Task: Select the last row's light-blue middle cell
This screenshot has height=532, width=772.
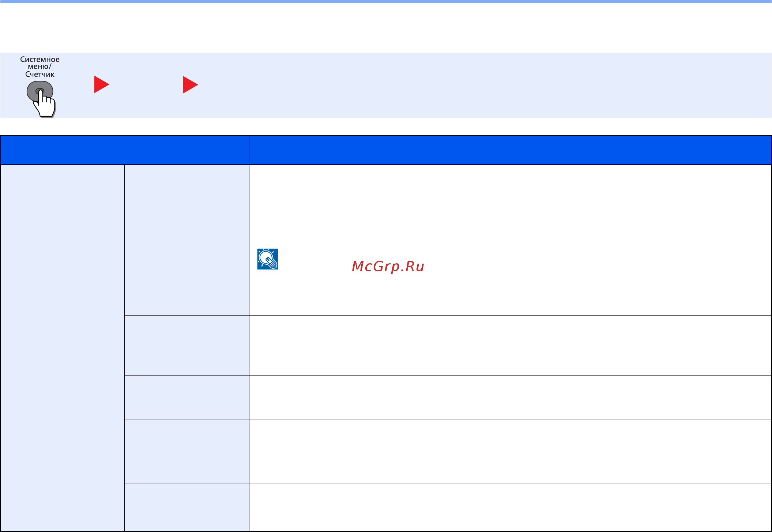Action: click(187, 507)
